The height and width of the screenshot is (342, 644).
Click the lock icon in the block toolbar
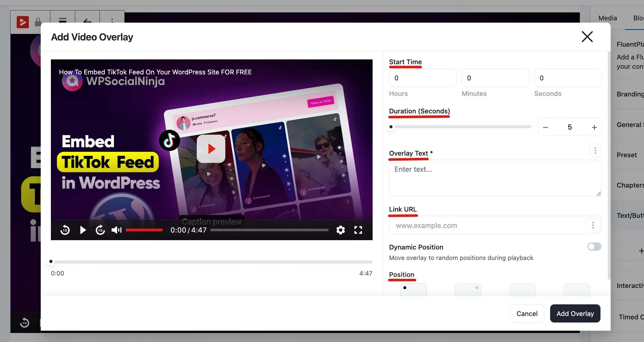(38, 22)
